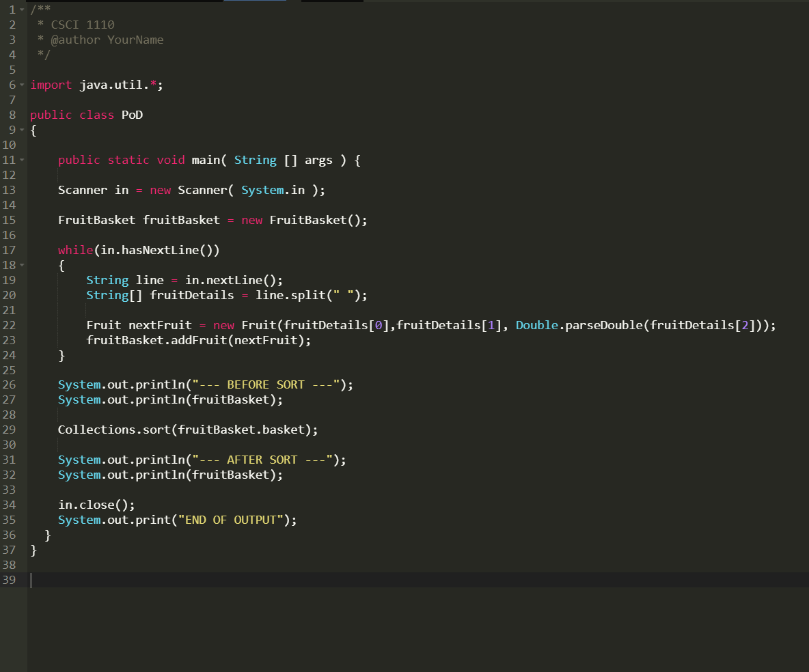
Task: Click 'println(fruitBasket)' on line 32
Action: tap(206, 475)
